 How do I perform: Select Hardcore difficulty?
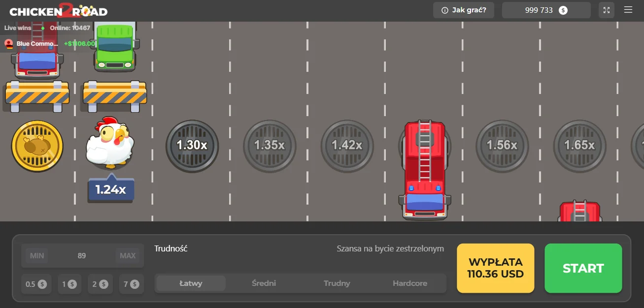410,283
